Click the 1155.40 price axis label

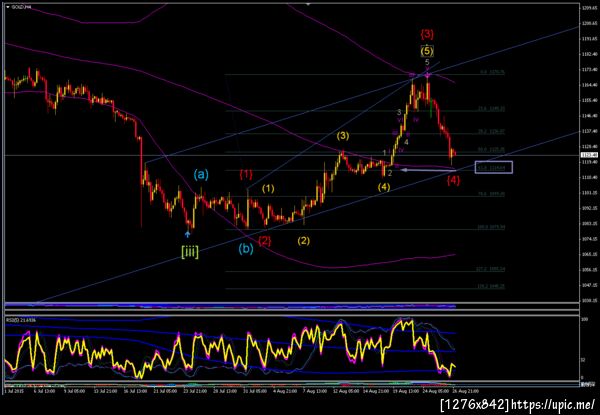[589, 100]
